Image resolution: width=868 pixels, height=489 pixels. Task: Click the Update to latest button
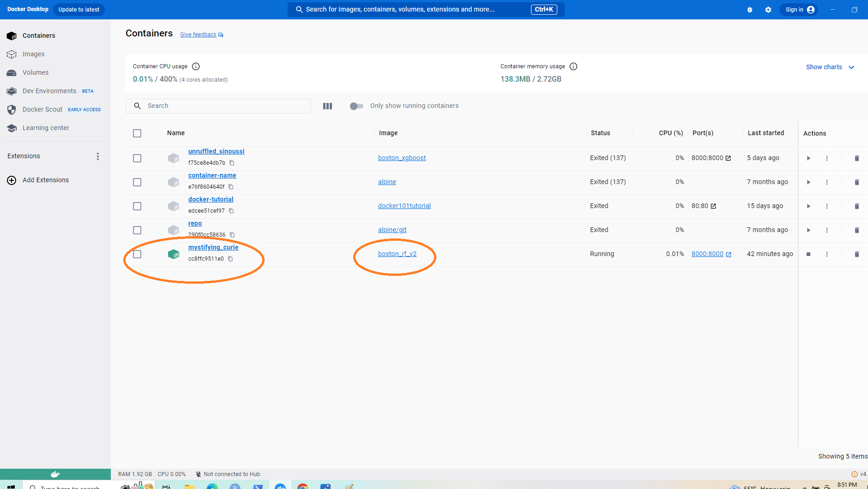79,10
